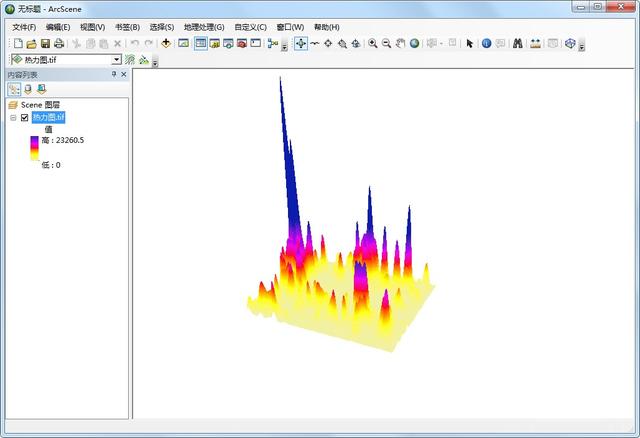The width and height of the screenshot is (640, 438).
Task: Click the Add Data button
Action: 166,44
